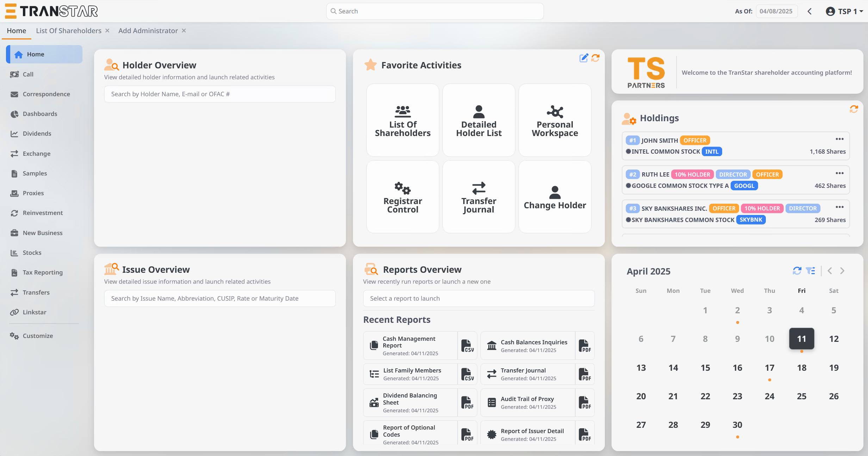Screen dimensions: 868x456
Task: Download Cash Balances Inquiries PDF
Action: [x=585, y=346]
